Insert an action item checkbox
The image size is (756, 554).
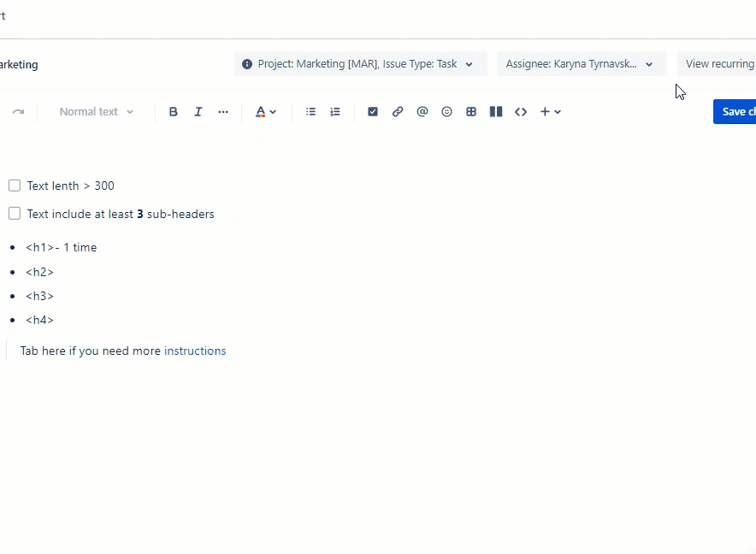coord(373,111)
